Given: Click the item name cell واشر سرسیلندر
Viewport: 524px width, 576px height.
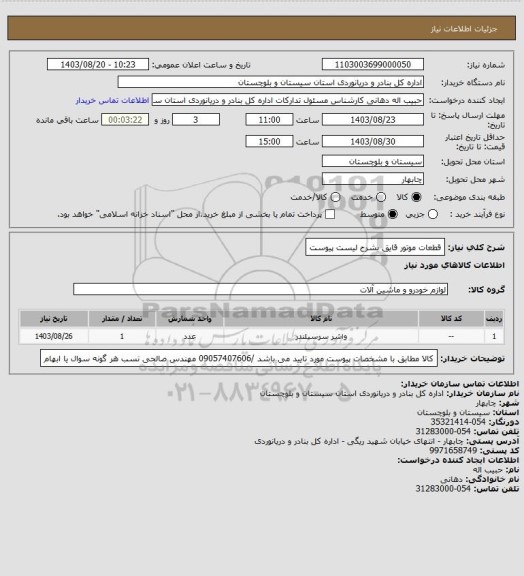Looking at the screenshot, I should pyautogui.click(x=321, y=336).
